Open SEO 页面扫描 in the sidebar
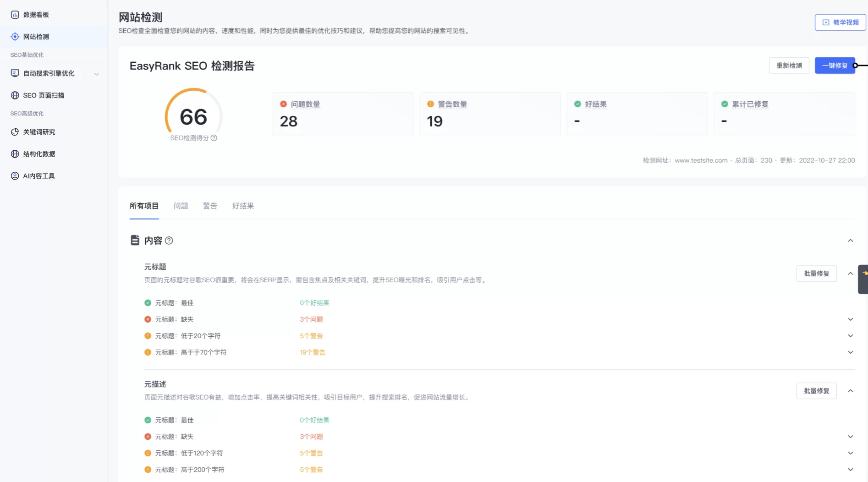The width and height of the screenshot is (868, 482). click(54, 95)
